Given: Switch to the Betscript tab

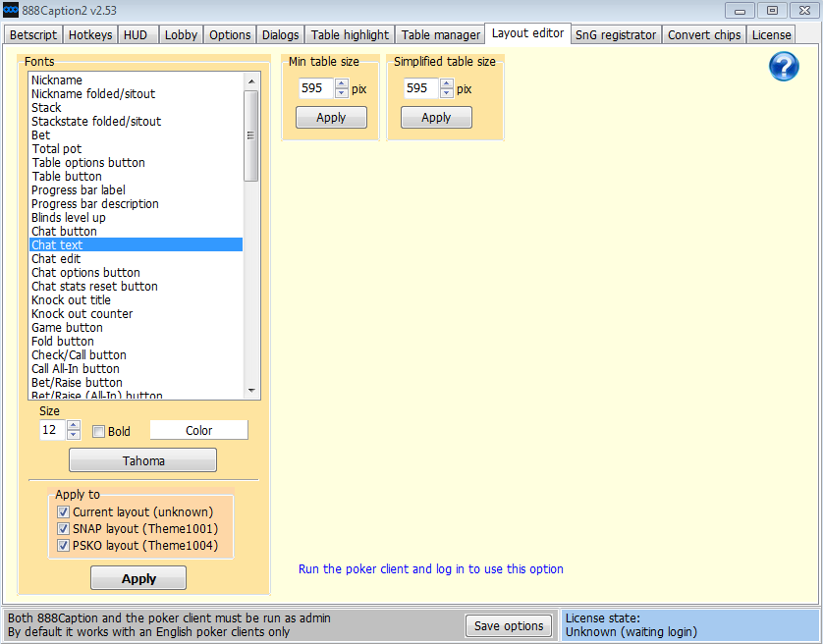Looking at the screenshot, I should [33, 34].
